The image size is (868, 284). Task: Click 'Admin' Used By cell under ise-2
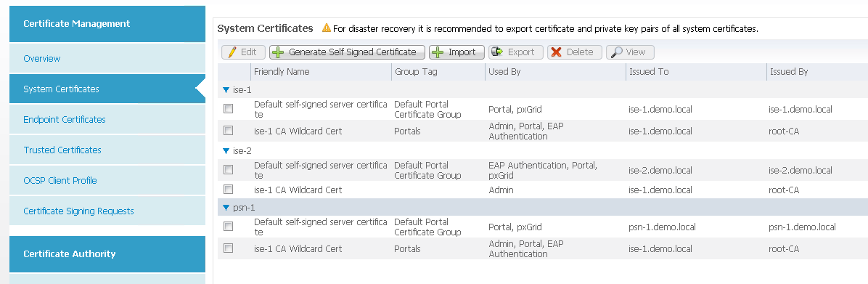501,190
